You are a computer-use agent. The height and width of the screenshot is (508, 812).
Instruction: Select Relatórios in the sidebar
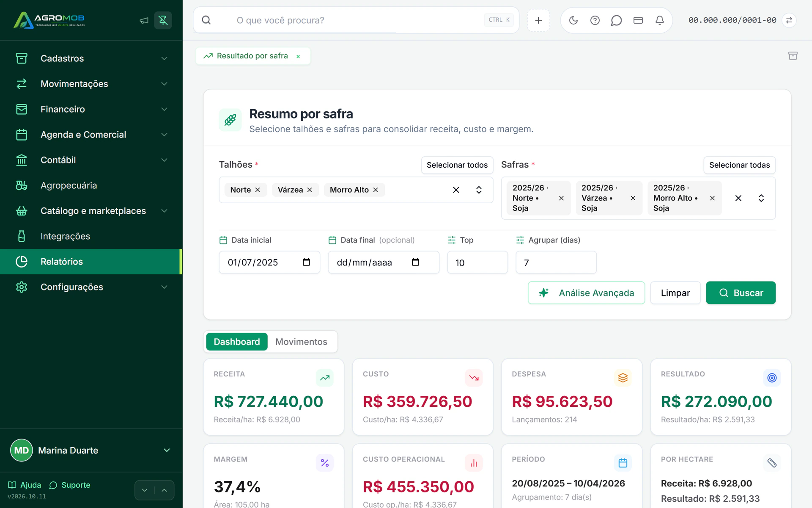[91, 262]
